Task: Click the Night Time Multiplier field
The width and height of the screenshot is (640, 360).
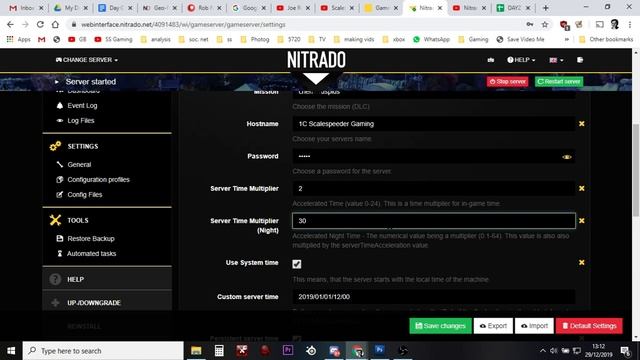Action: click(433, 221)
